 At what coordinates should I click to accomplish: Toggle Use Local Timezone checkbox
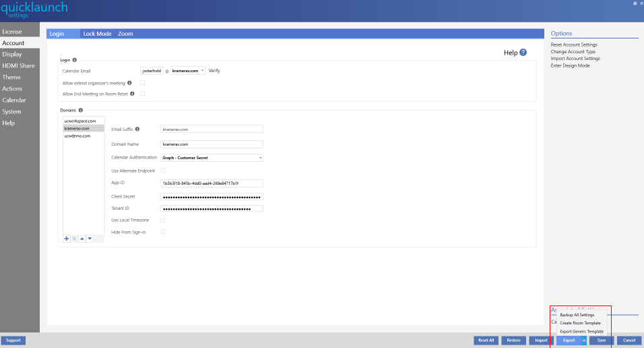[162, 220]
